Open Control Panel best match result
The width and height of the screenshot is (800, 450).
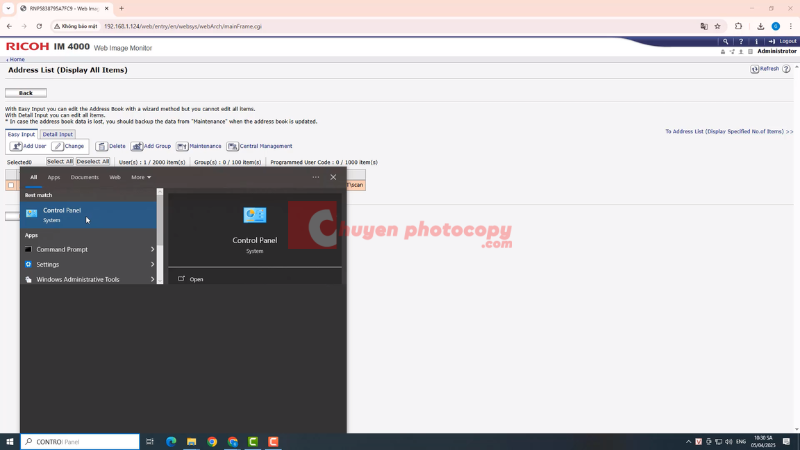[88, 215]
